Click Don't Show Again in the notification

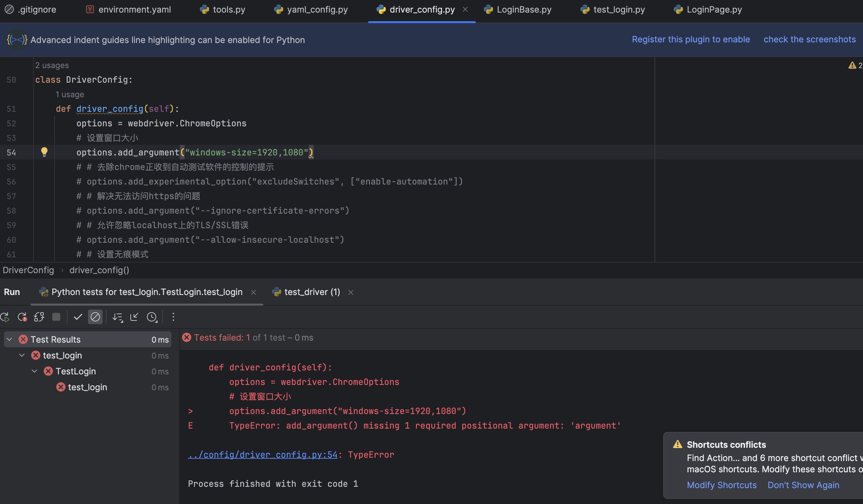(x=803, y=485)
